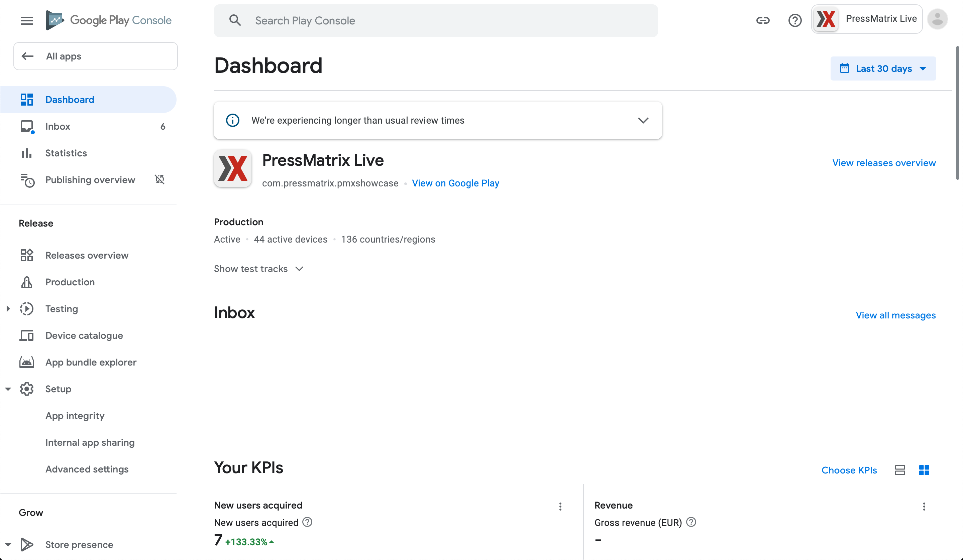Open the user account avatar
963x560 pixels.
937,19
